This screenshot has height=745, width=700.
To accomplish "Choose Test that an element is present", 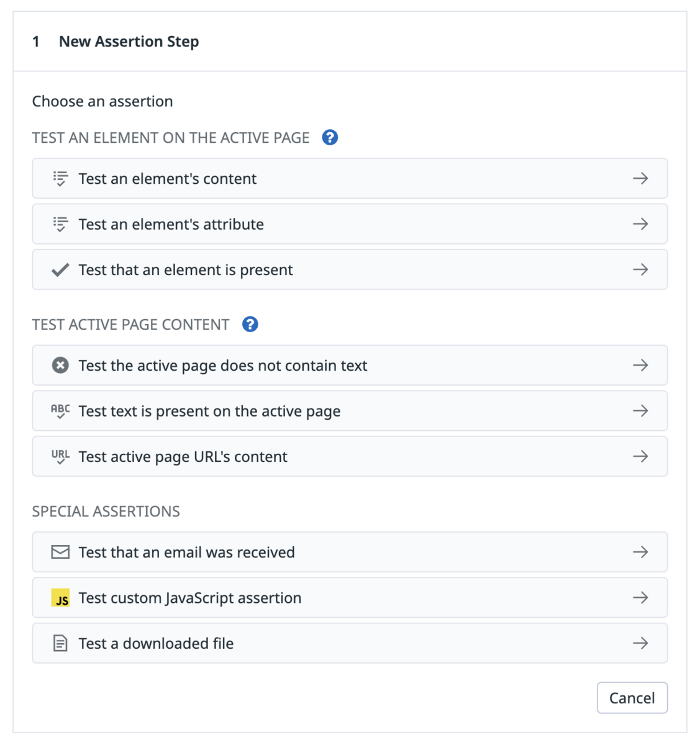I will 350,269.
